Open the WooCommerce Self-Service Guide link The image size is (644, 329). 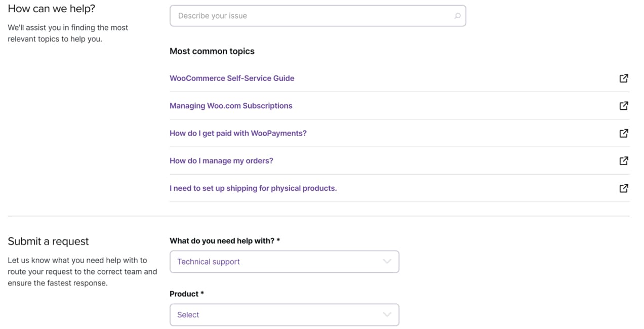232,78
